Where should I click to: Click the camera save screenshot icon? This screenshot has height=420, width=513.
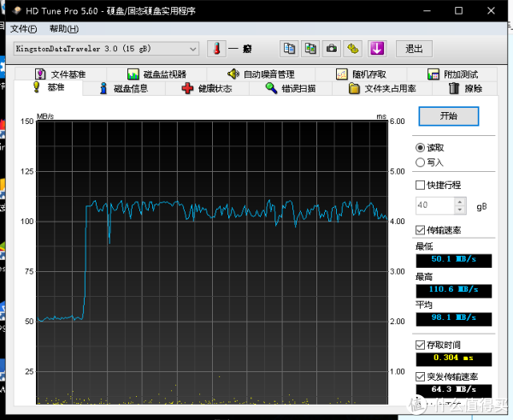click(x=332, y=49)
